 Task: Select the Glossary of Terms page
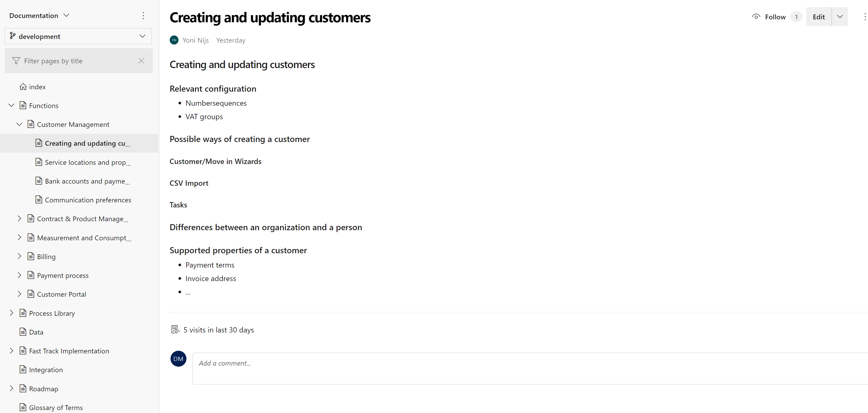(56, 407)
